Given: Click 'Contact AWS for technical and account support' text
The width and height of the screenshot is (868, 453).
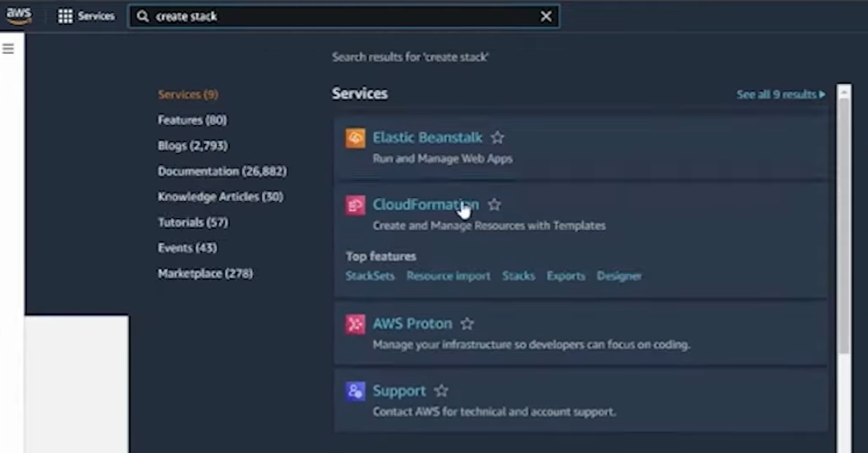Looking at the screenshot, I should click(x=494, y=412).
